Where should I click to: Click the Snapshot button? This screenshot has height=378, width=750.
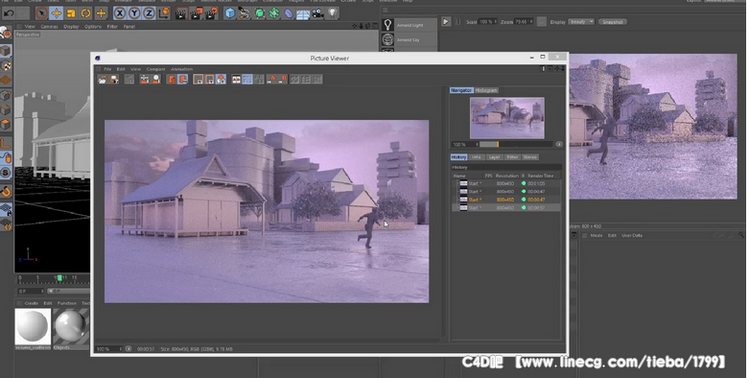tap(613, 22)
